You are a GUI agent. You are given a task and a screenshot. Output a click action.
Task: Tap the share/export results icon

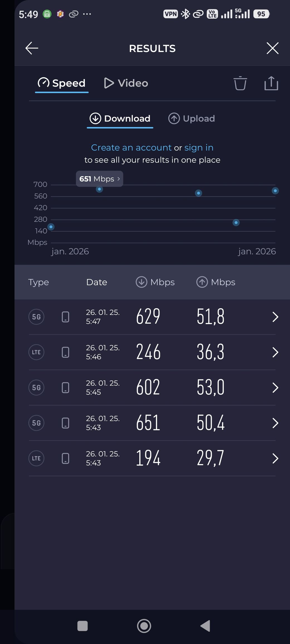pos(271,83)
